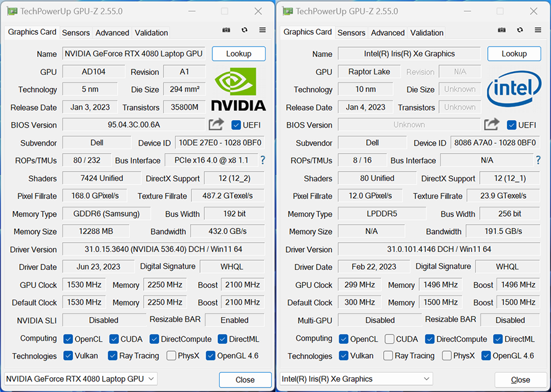
Task: Click the NVIDIA 536.40 driver version value
Action: 163,250
